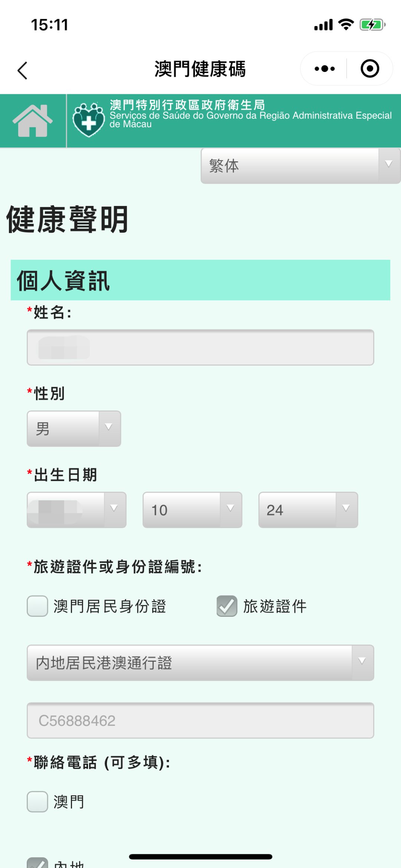401x868 pixels.
Task: Check the 澳門居民身份證 checkbox
Action: click(38, 606)
